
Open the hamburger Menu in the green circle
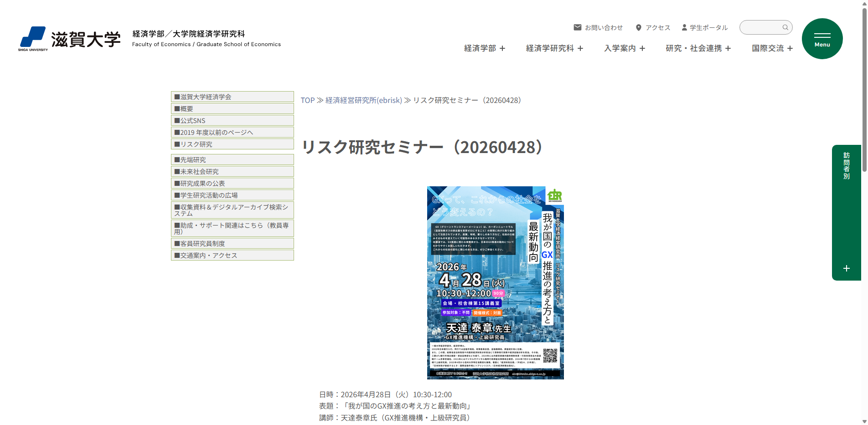(x=822, y=39)
